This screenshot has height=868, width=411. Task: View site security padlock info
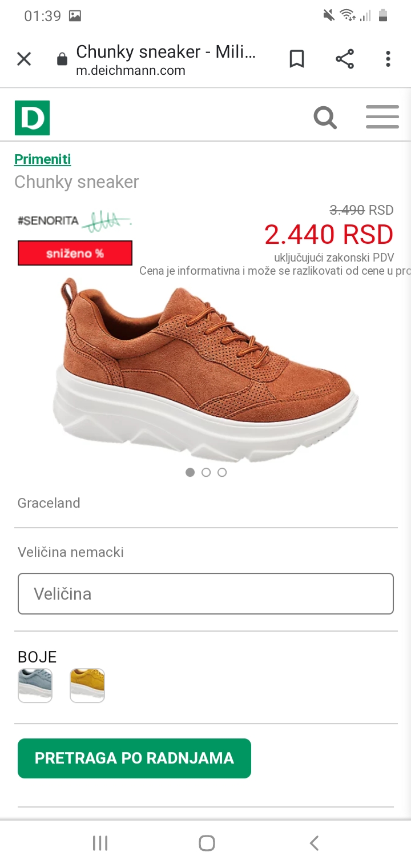coord(62,59)
